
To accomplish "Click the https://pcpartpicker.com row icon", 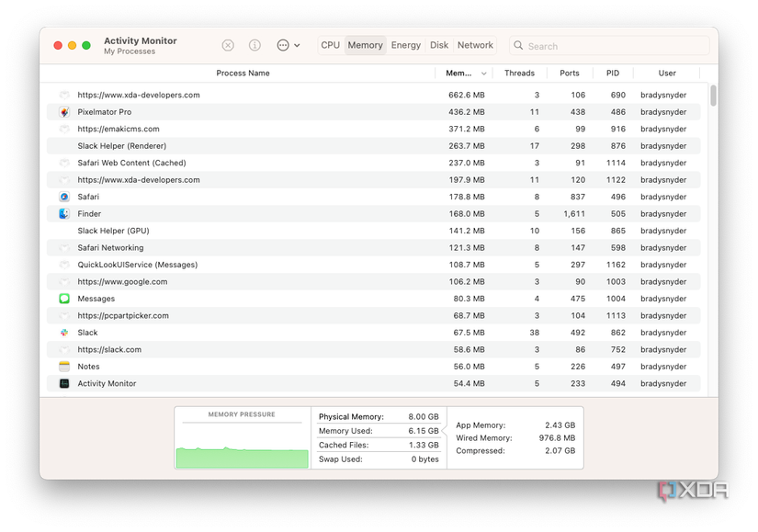I will [64, 316].
